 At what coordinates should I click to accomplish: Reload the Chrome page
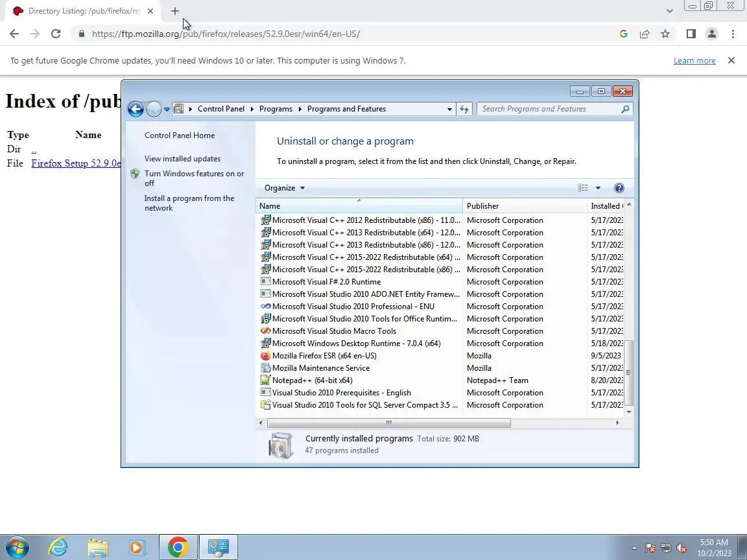point(56,34)
